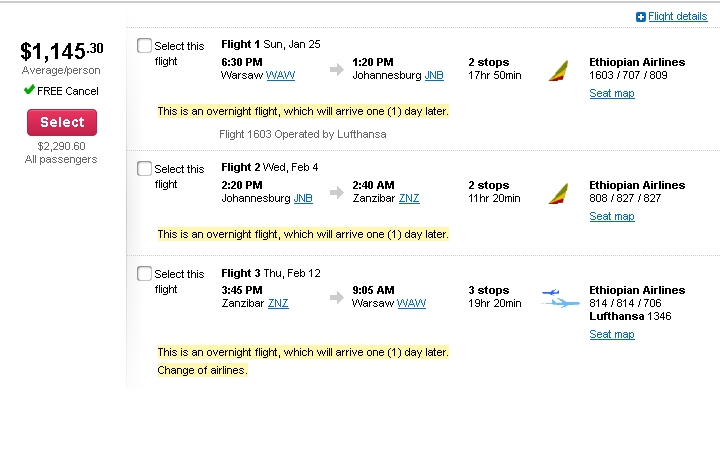Tick the Select this flight checkbox for Flight 2
Image resolution: width=720 pixels, height=465 pixels.
(x=144, y=168)
